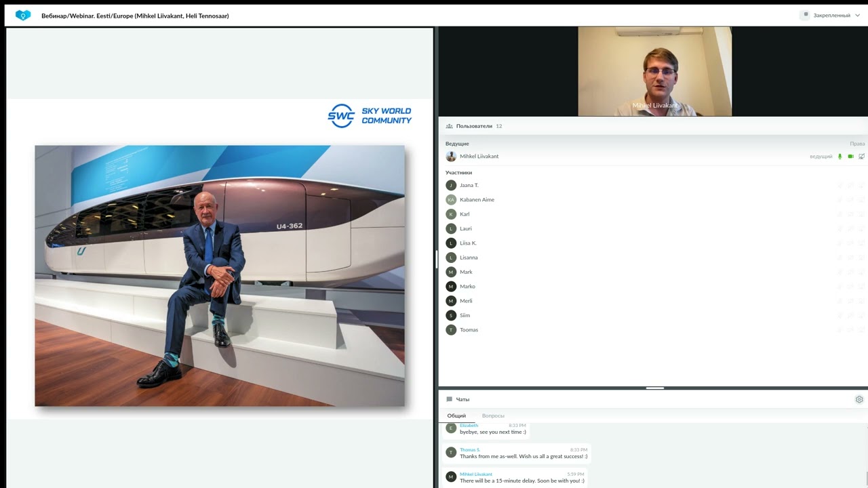
Task: Switch to the Вопросы chat tab
Action: coord(493,415)
